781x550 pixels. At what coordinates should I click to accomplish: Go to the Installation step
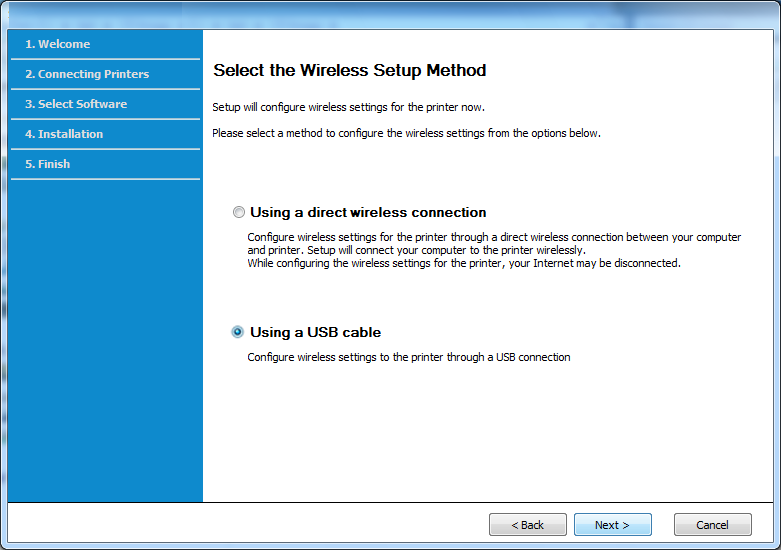64,134
